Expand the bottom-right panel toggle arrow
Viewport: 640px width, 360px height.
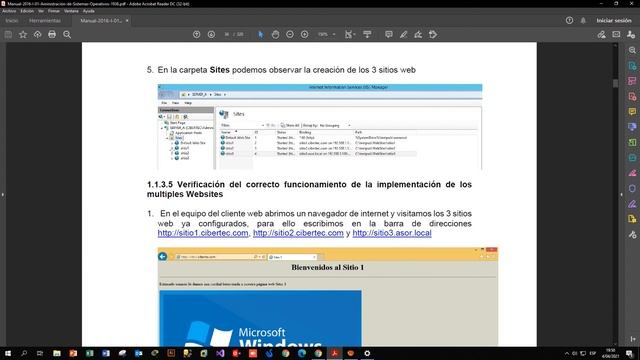(x=633, y=339)
